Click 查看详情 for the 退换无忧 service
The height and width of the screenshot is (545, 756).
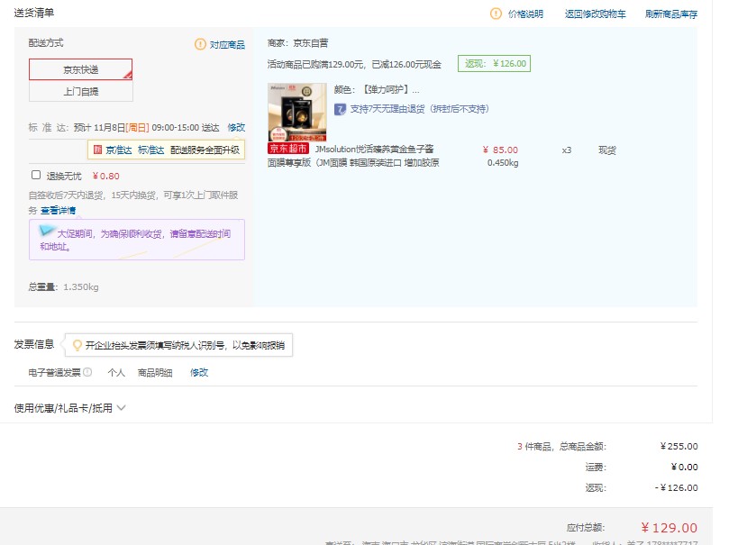coord(59,210)
